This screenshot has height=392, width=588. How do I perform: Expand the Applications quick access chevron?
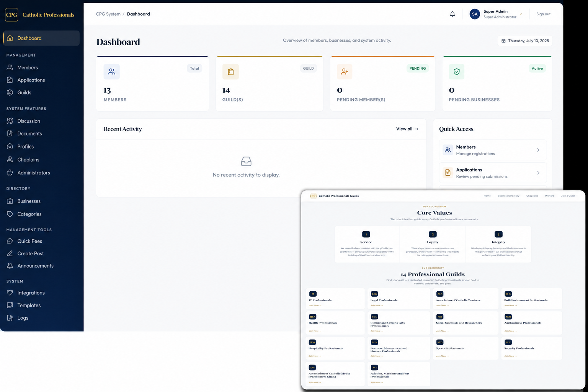(538, 173)
